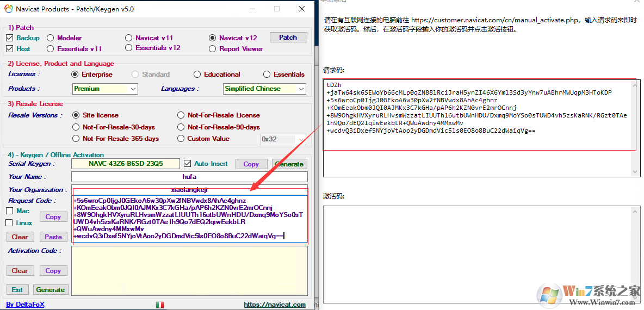The image size is (644, 310).
Task: Toggle the Host checkbox
Action: point(10,48)
